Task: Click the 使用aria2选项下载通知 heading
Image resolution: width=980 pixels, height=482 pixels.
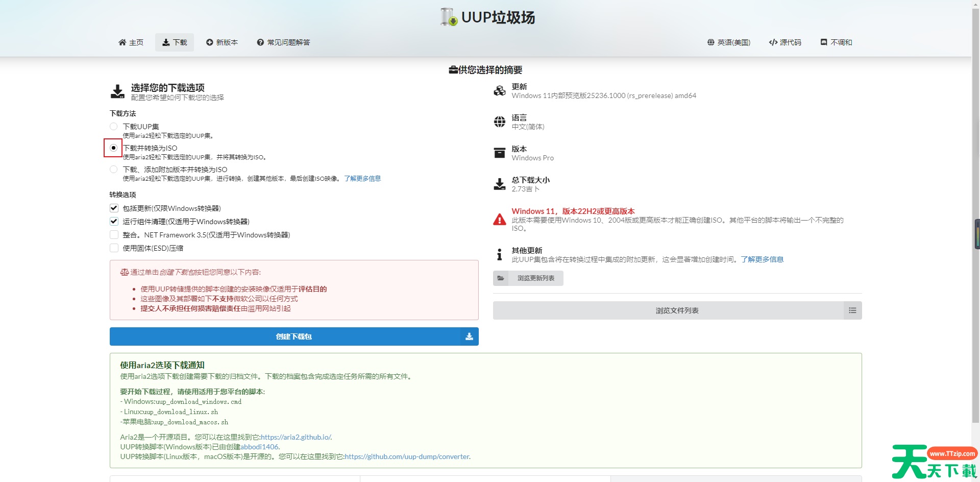Action: [162, 365]
